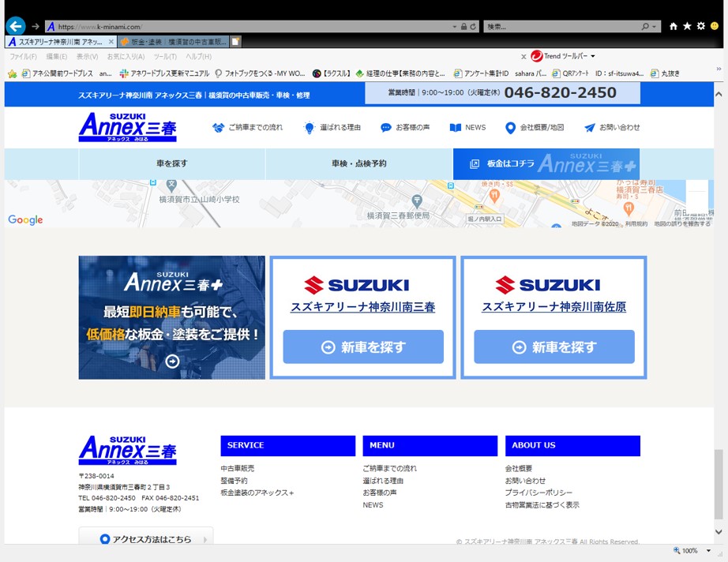Image resolution: width=728 pixels, height=562 pixels.
Task: Click the lightbulb icon beside 選ばれる理由
Action: coord(310,128)
